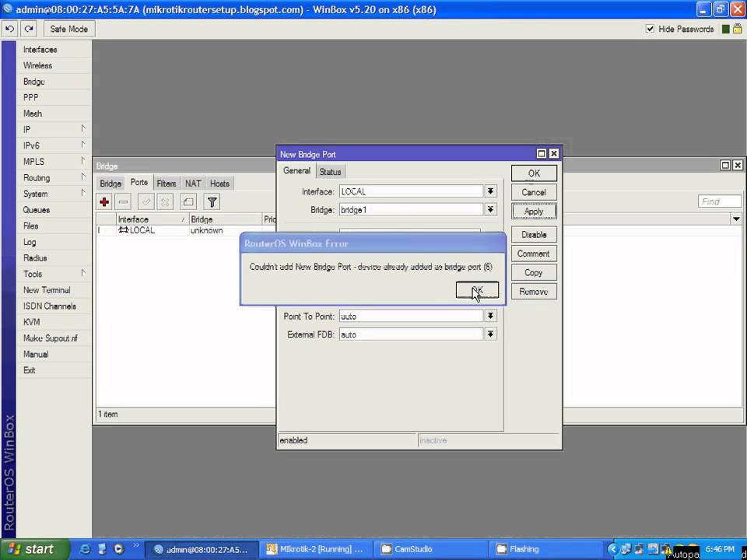747x560 pixels.
Task: Click the checkmark enable icon in Bridge toolbar
Action: click(x=146, y=202)
